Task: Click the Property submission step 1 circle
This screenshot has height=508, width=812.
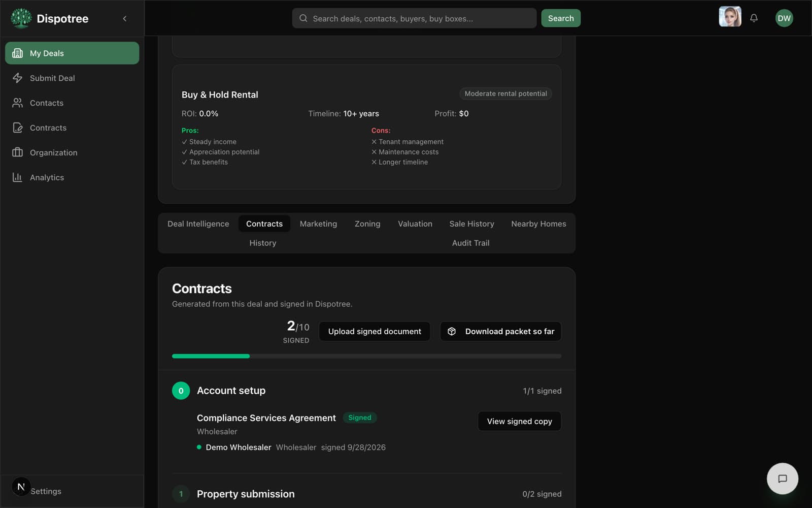Action: tap(181, 494)
